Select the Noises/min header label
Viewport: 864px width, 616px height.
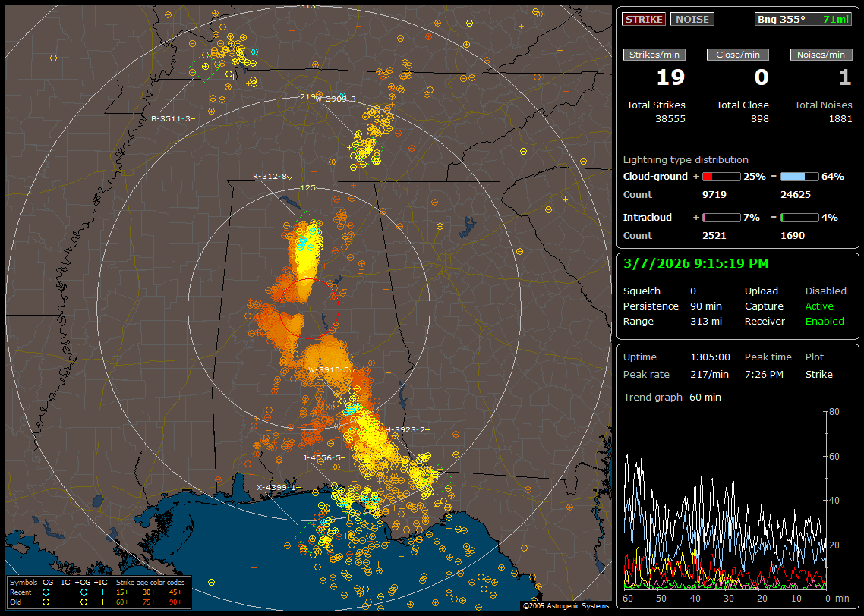[x=821, y=55]
